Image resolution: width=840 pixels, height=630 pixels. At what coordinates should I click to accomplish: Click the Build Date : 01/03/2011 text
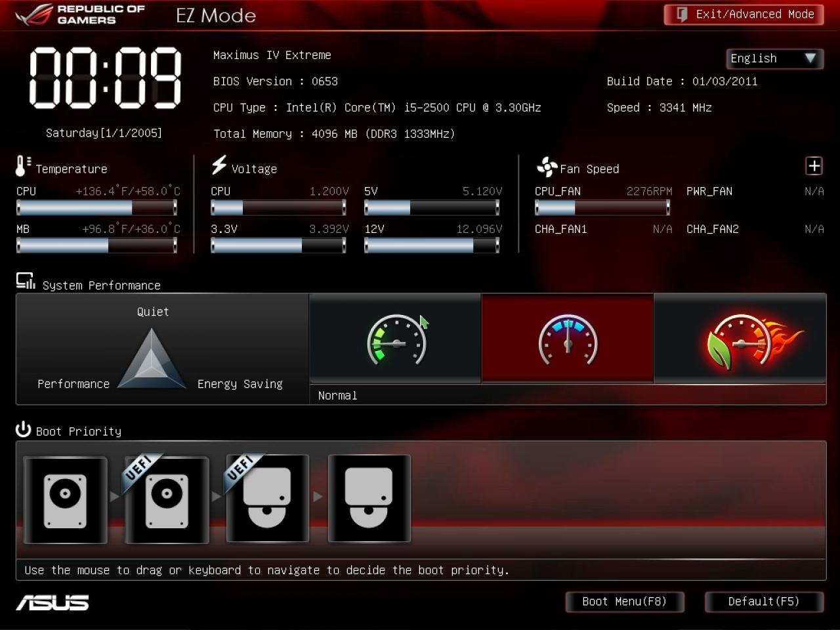point(682,81)
